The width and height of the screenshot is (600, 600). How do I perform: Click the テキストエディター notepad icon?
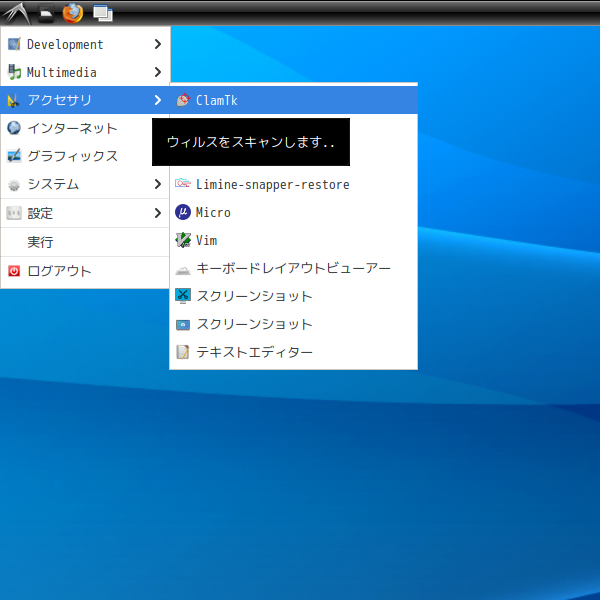183,352
